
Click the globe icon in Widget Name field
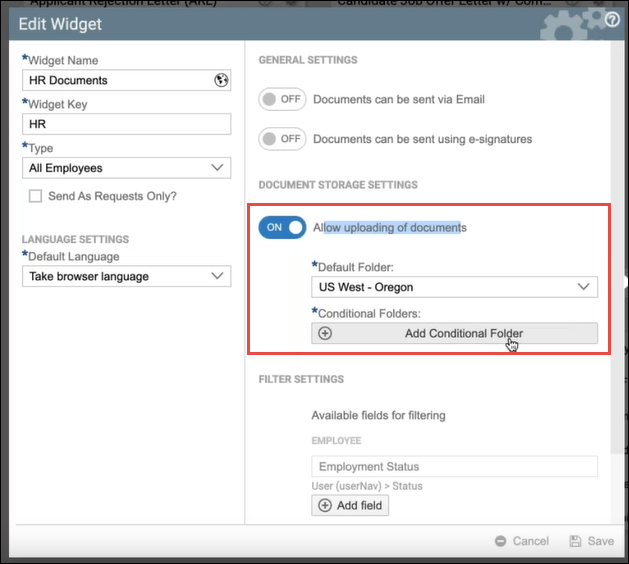[x=221, y=80]
